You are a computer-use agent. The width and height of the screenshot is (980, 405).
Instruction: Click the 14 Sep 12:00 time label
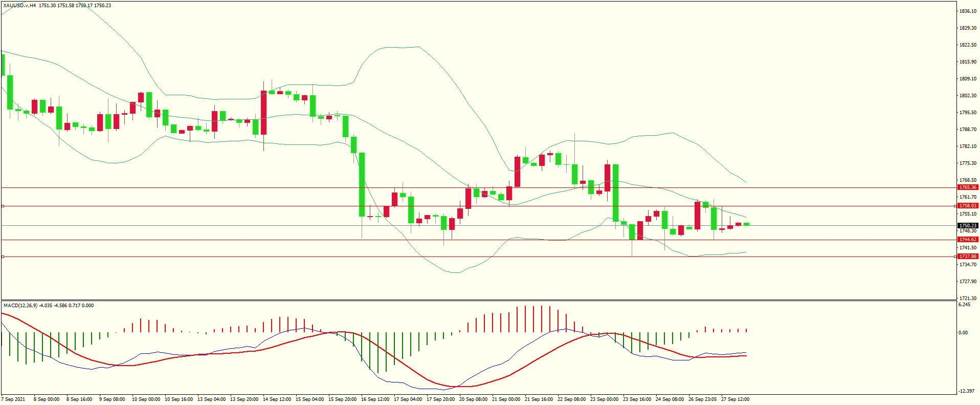(x=277, y=399)
